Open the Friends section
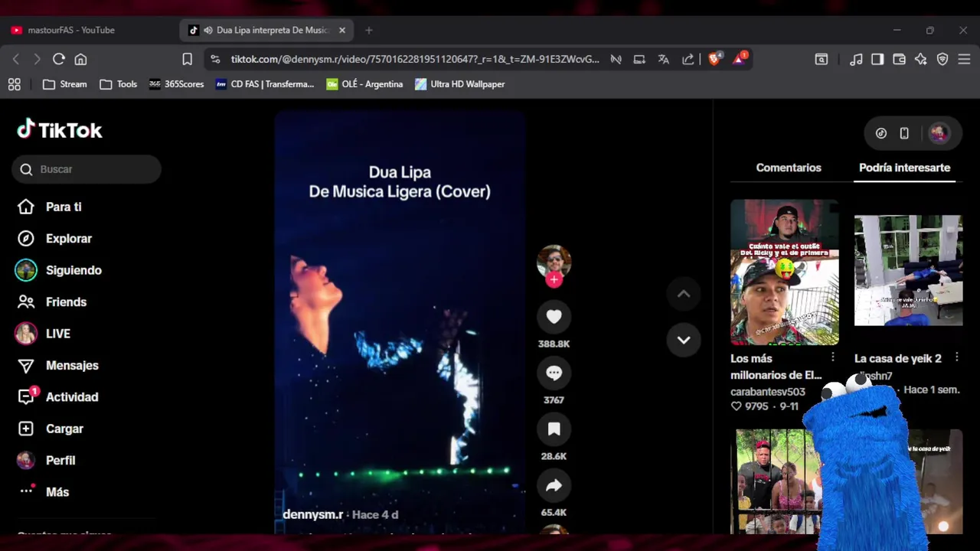The width and height of the screenshot is (980, 551). point(52,302)
